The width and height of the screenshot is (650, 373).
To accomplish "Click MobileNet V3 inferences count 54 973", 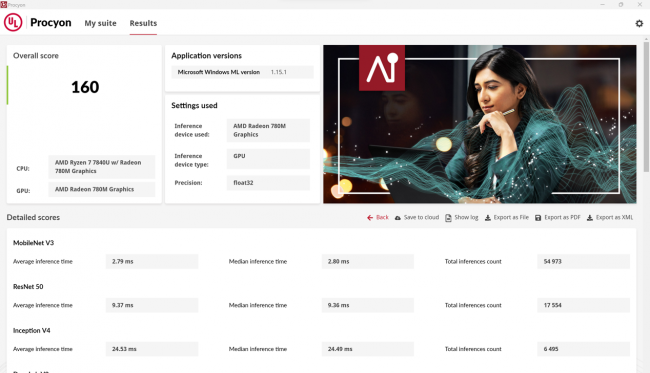I will [583, 262].
